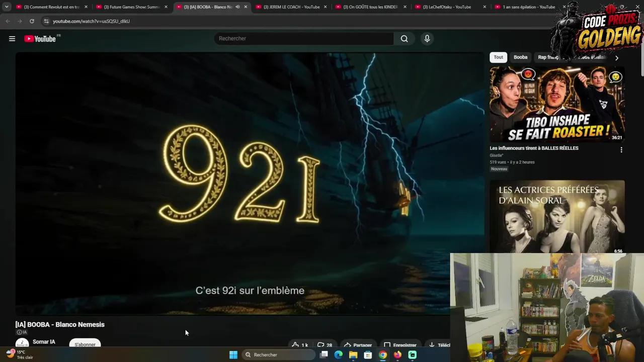
Task: Reload the page with browser refresh icon
Action: coord(32,21)
